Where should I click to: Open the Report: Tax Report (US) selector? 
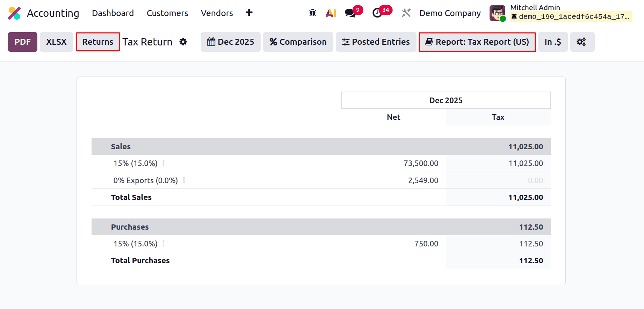coord(477,42)
